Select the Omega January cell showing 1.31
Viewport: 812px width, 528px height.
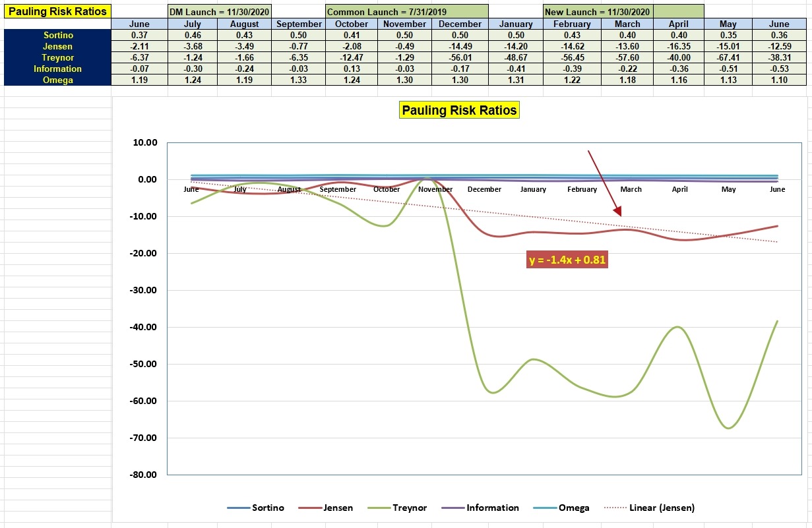pos(516,80)
